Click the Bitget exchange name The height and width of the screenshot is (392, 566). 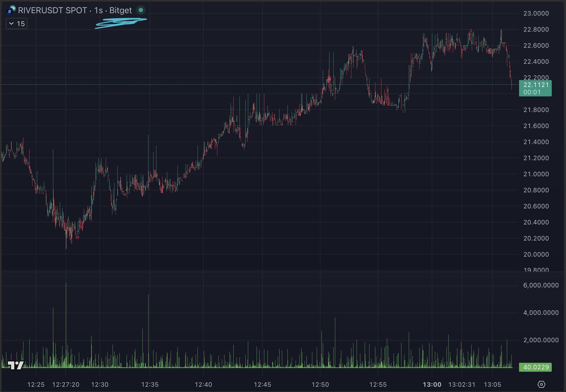point(120,10)
